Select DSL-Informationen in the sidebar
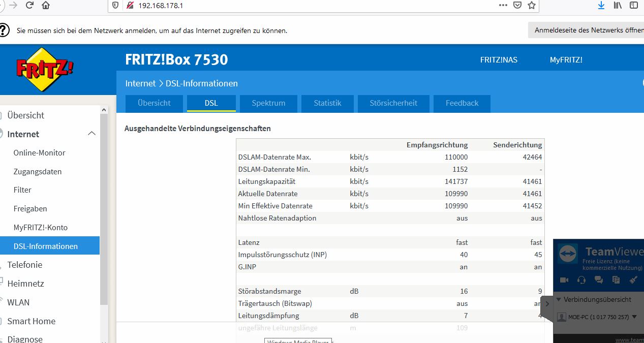 pyautogui.click(x=50, y=246)
